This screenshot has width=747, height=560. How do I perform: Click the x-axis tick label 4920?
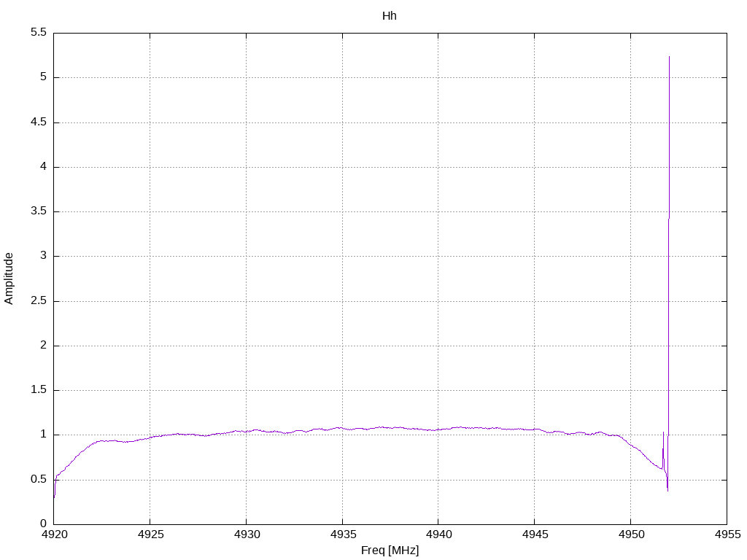pos(55,534)
